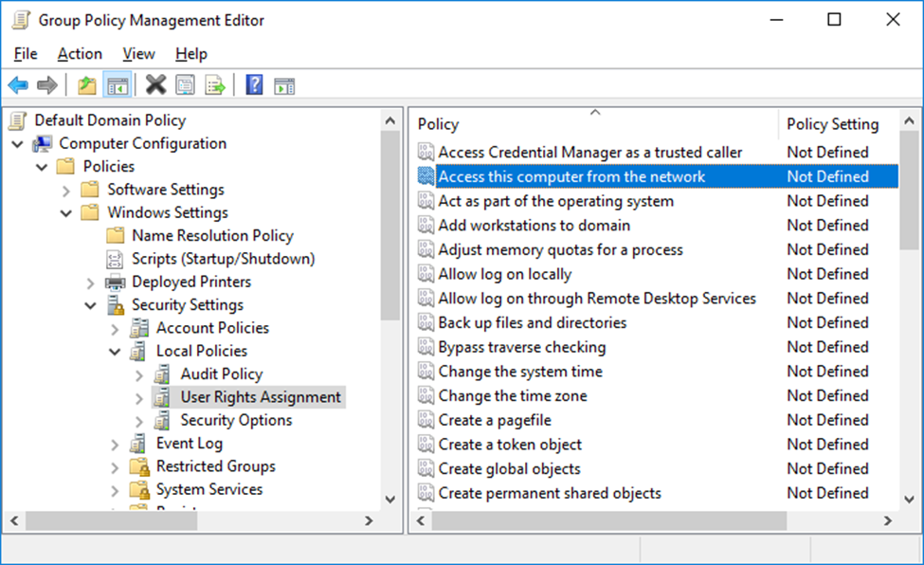Click the Name Resolution Policy folder icon
Image resolution: width=924 pixels, height=565 pixels.
pyautogui.click(x=116, y=236)
